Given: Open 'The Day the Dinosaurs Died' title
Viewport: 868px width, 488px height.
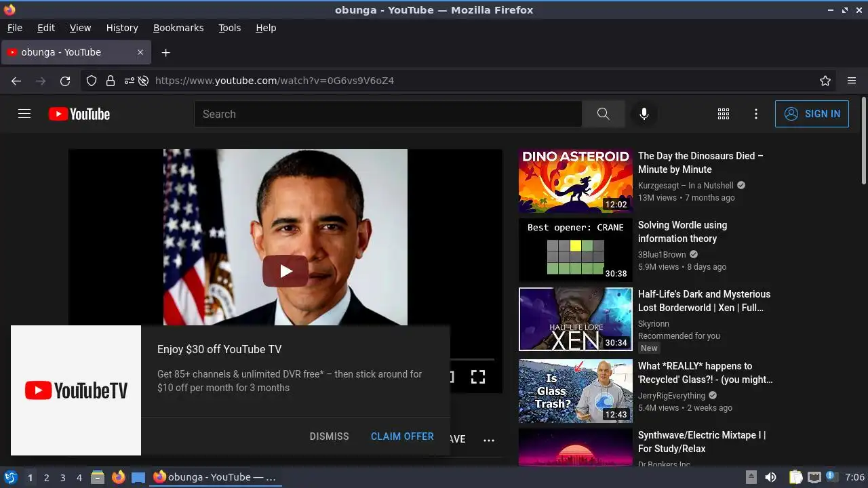Looking at the screenshot, I should click(x=701, y=163).
